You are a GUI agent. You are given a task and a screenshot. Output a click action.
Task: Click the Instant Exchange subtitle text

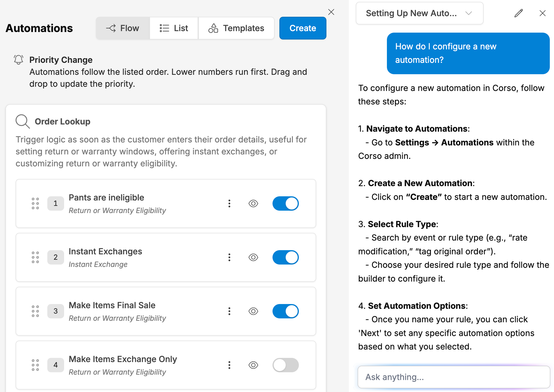[98, 265]
